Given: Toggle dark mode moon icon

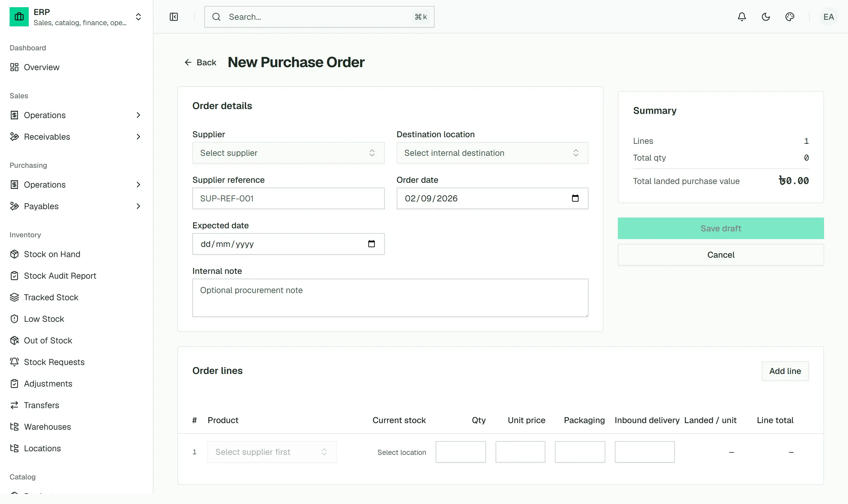Looking at the screenshot, I should (766, 17).
